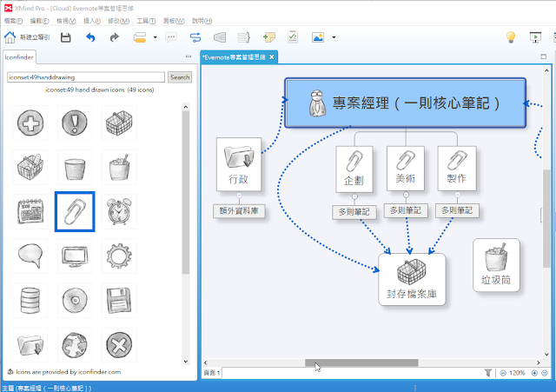
Task: Click the Home icon in the toolbar
Action: (10, 37)
